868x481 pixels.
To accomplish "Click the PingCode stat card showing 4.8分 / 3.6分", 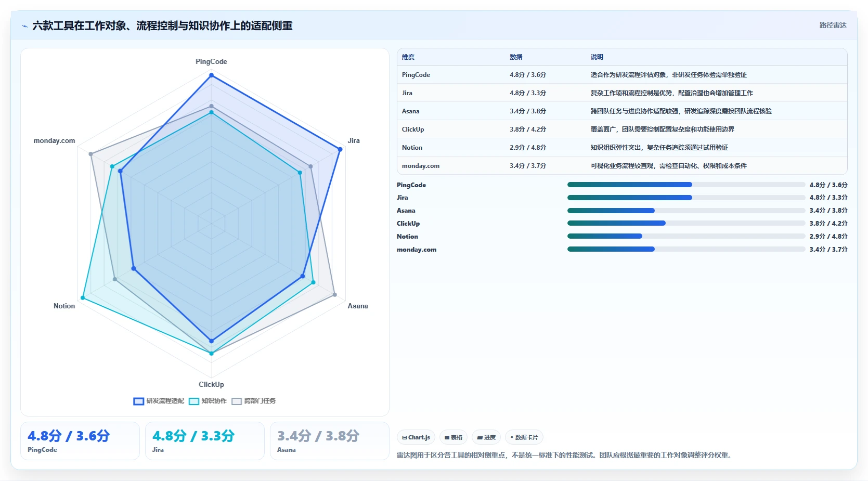I will 80,441.
